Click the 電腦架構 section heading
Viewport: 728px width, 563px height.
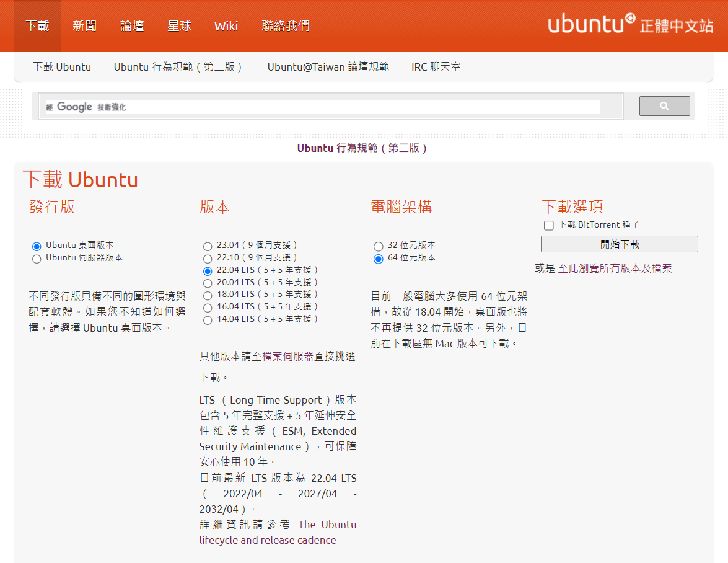point(401,206)
